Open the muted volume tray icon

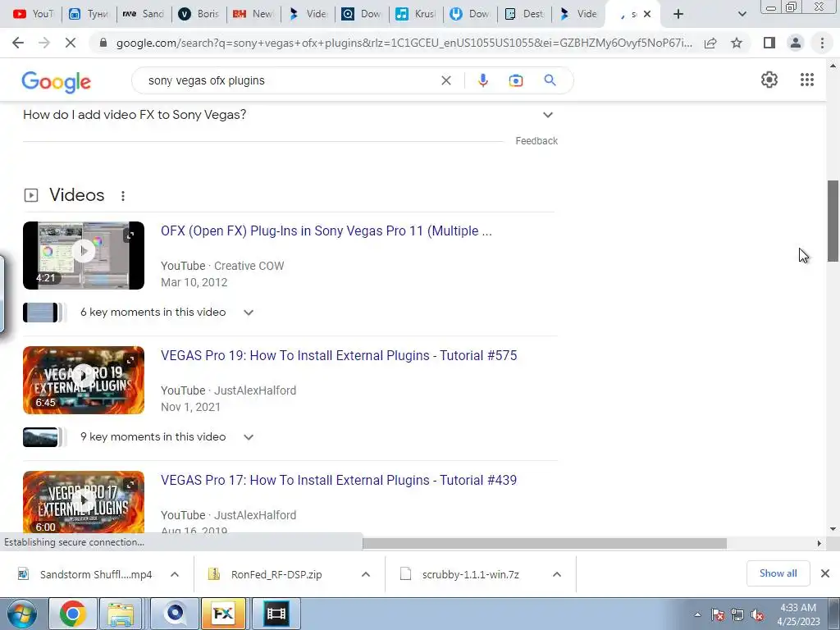coord(757,614)
